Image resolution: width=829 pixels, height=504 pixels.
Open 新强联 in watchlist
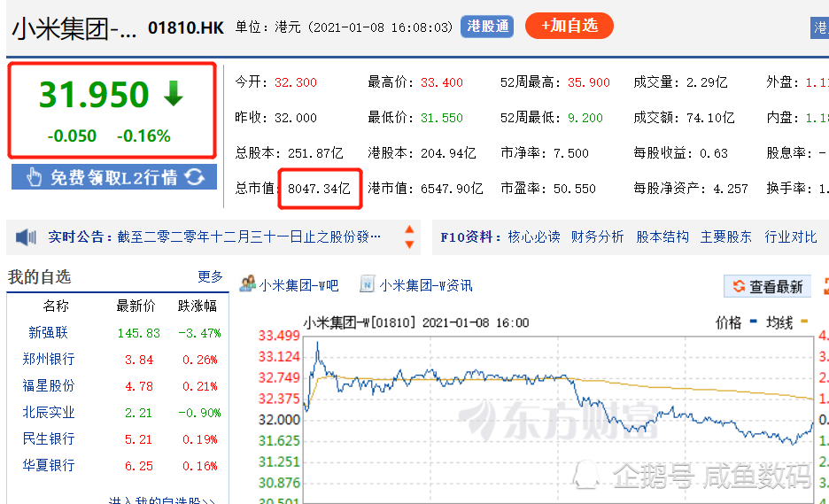[x=48, y=333]
